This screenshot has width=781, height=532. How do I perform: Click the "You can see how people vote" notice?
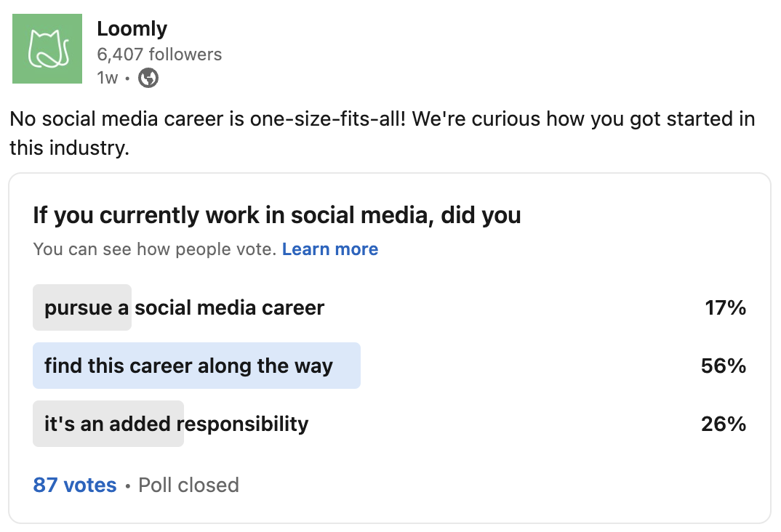(154, 249)
